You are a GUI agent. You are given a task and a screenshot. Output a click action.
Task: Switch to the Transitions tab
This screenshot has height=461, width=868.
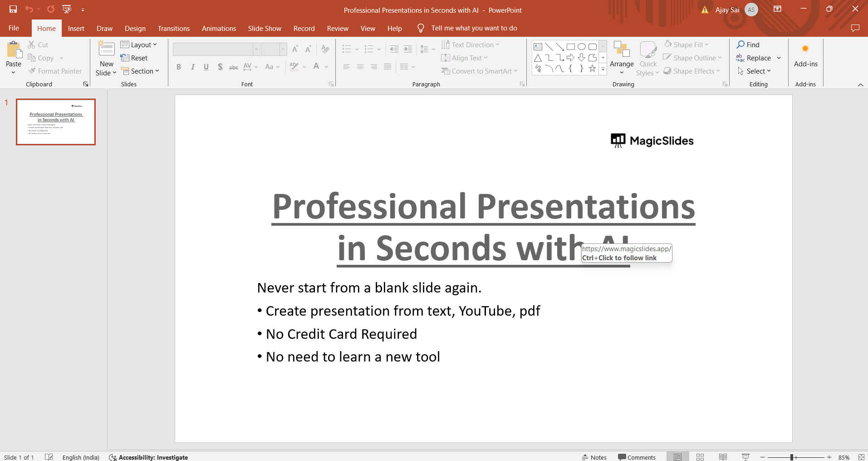173,28
